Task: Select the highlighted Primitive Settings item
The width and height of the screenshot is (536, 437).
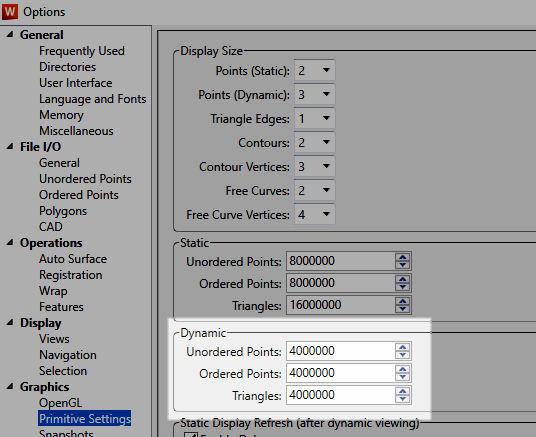Action: coord(84,419)
